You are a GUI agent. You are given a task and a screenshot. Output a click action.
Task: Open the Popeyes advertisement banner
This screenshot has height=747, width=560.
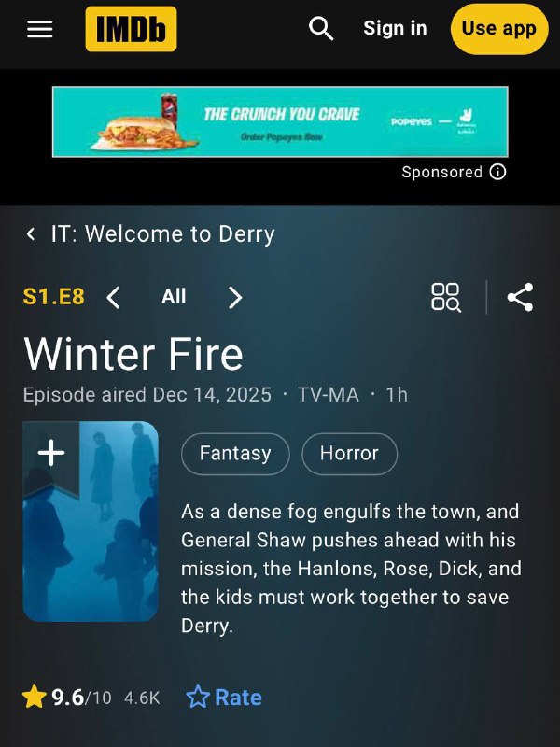click(x=280, y=121)
